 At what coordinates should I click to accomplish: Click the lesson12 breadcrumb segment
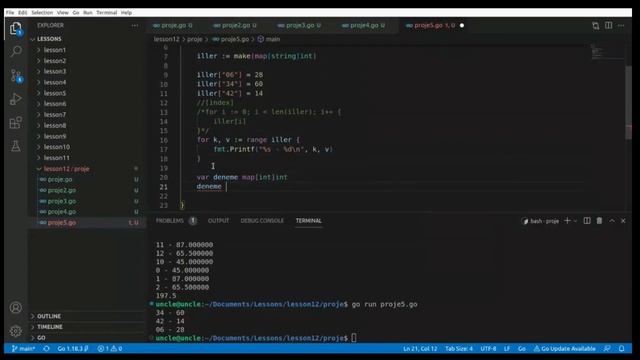coord(167,39)
